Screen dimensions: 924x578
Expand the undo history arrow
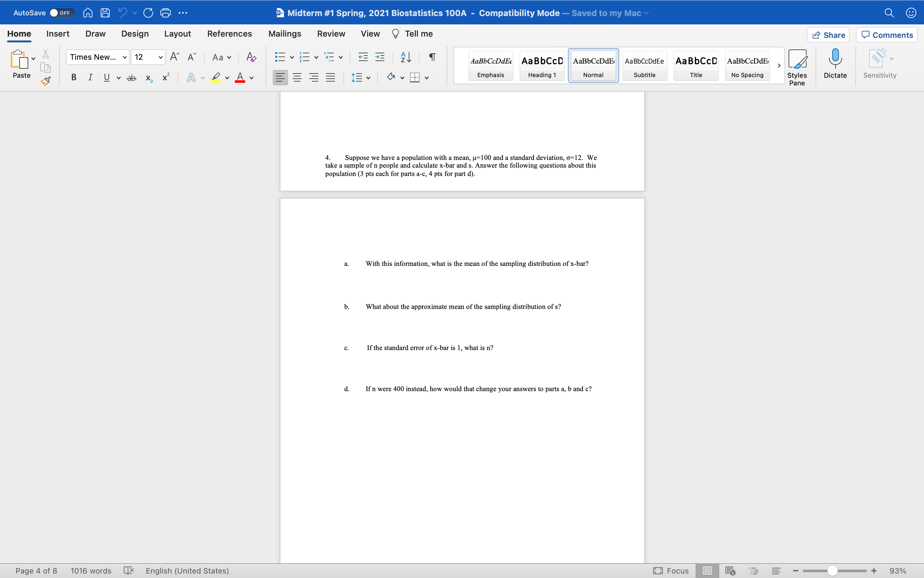[135, 13]
